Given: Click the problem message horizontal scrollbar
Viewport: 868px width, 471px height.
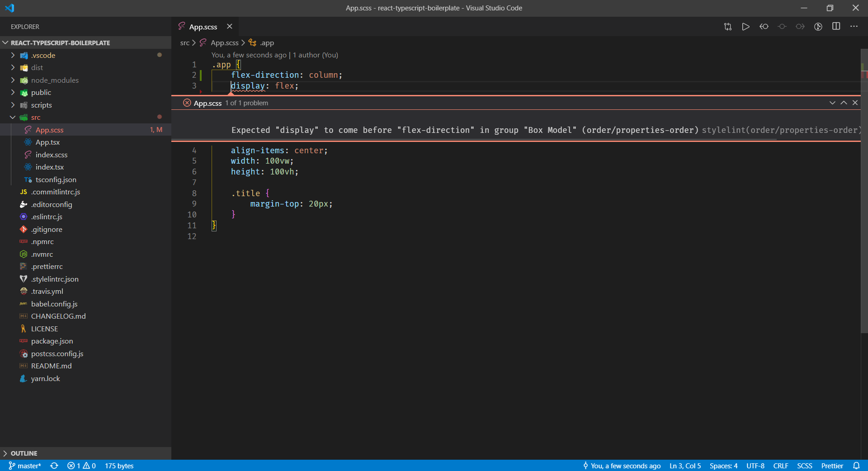Looking at the screenshot, I should [474, 140].
